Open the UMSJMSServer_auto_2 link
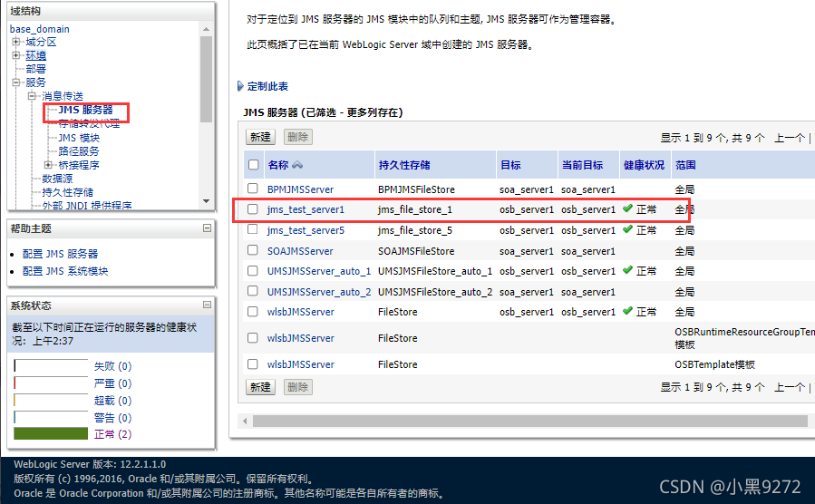 pyautogui.click(x=319, y=292)
